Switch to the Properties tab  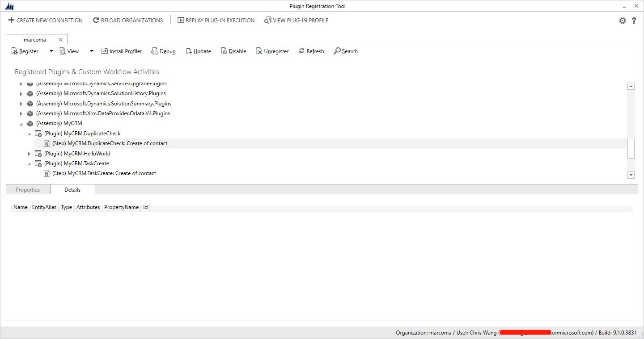click(x=28, y=190)
